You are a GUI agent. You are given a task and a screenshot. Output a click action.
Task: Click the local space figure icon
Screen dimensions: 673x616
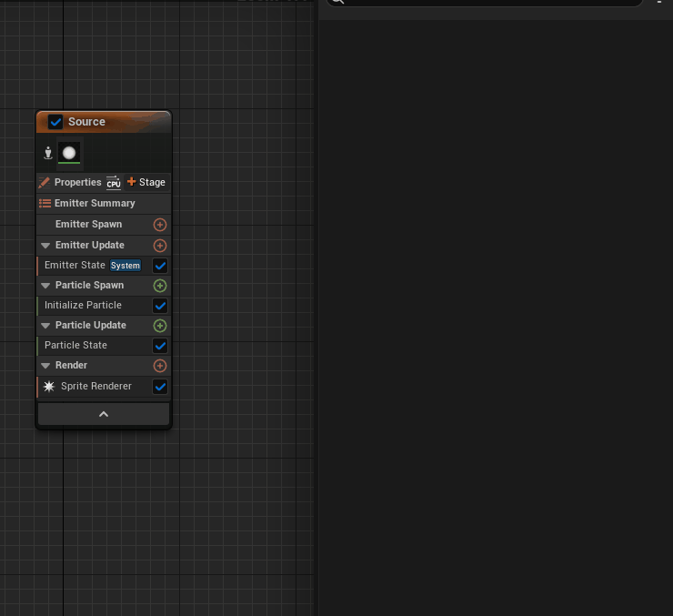[48, 153]
